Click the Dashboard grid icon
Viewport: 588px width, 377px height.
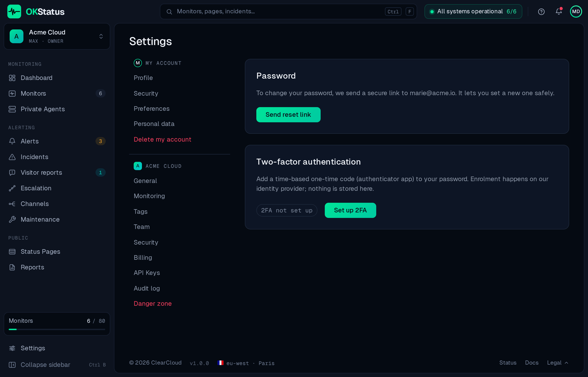12,78
